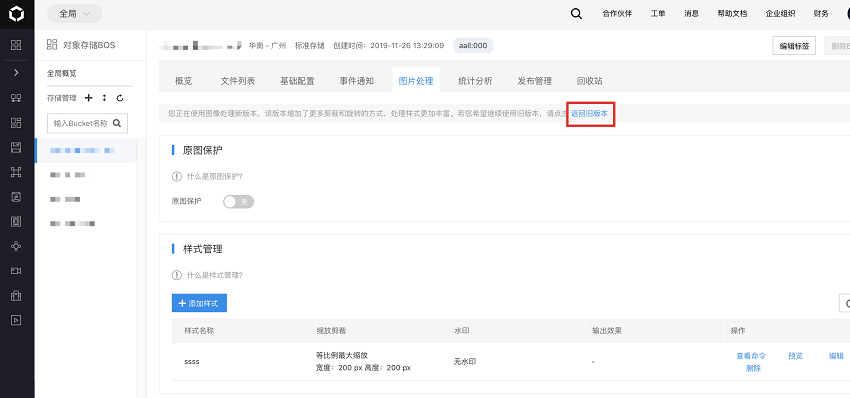
Task: Sort buckets using the up-down arrow icon
Action: [105, 98]
